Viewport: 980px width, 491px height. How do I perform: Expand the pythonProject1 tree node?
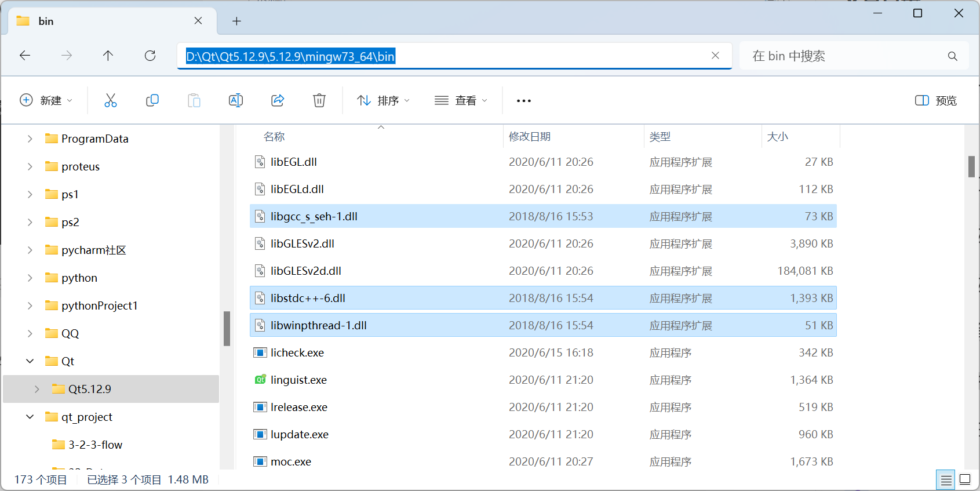pyautogui.click(x=30, y=305)
